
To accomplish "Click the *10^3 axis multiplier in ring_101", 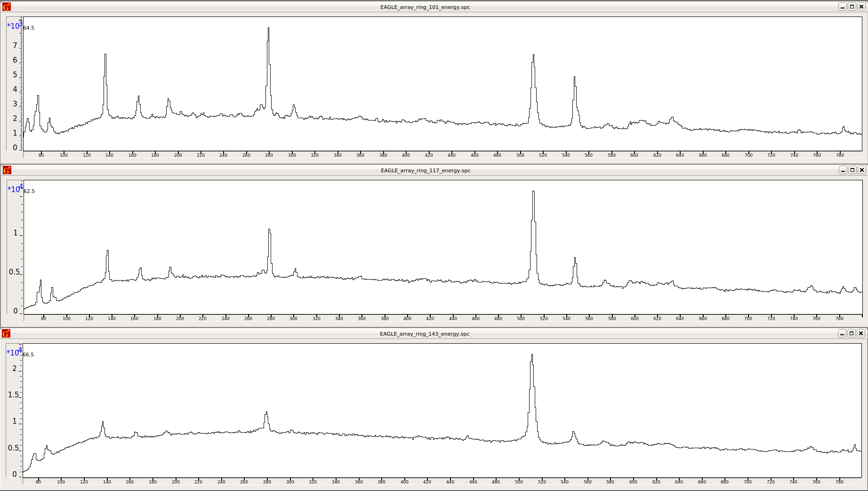I will click(13, 25).
